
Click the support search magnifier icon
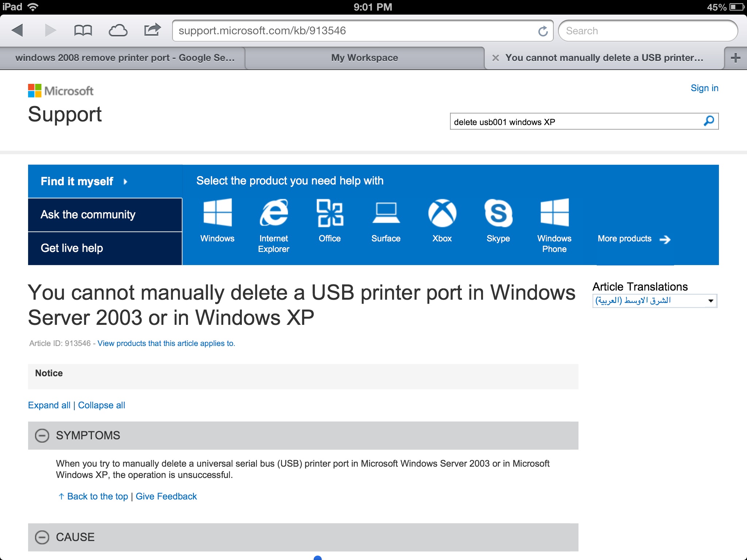click(x=709, y=121)
